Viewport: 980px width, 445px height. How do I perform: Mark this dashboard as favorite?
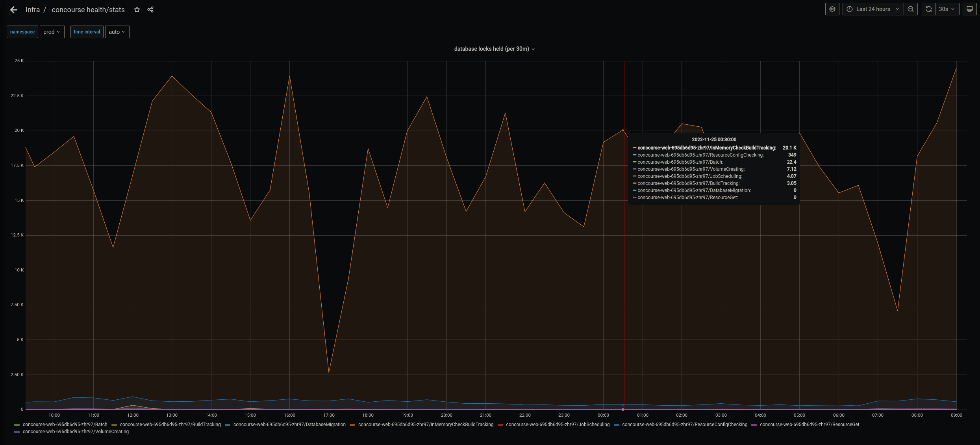[137, 9]
